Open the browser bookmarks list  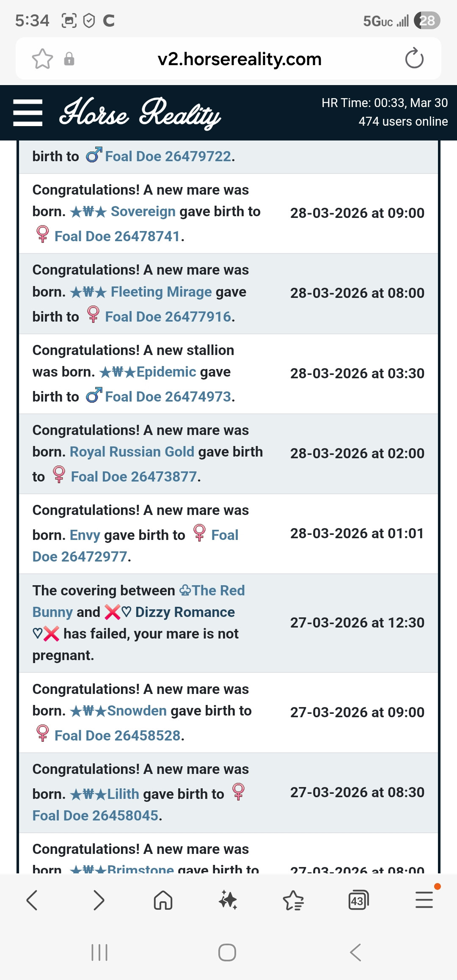293,900
